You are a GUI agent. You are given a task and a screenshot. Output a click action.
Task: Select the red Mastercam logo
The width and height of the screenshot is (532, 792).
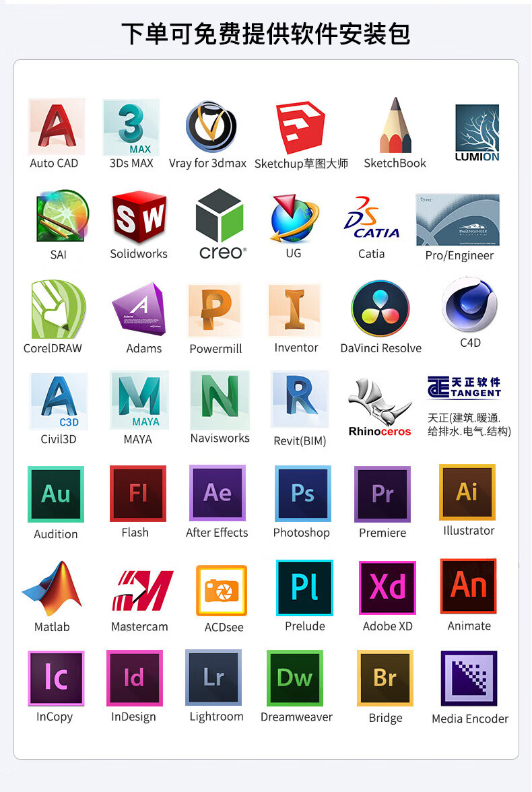tap(143, 591)
